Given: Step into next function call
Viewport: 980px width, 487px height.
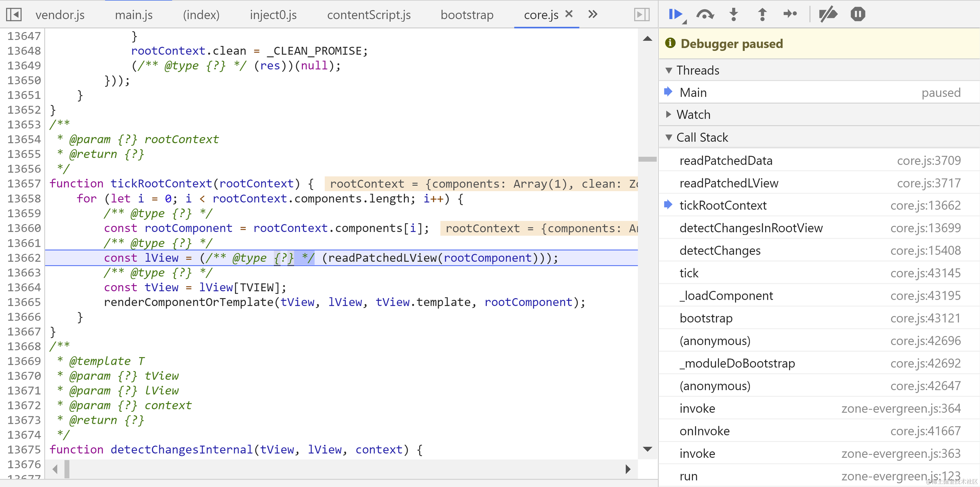Looking at the screenshot, I should [x=733, y=15].
